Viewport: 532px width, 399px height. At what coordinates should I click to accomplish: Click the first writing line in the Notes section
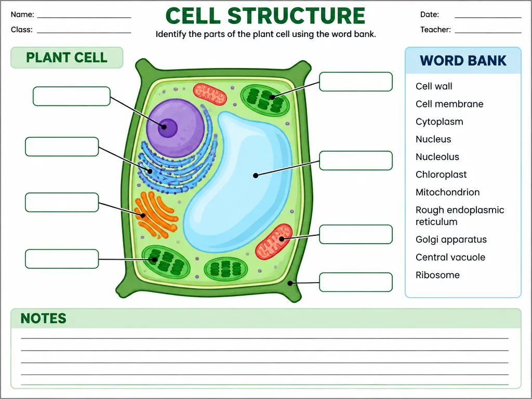click(x=264, y=338)
